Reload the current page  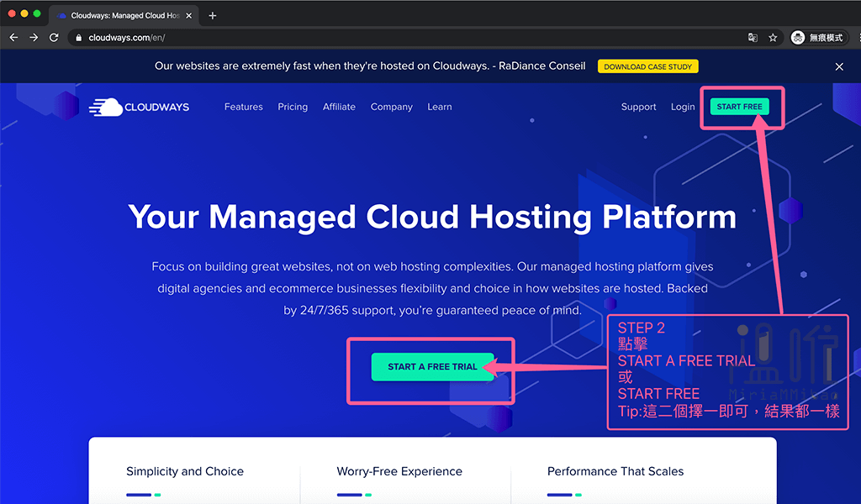click(x=54, y=37)
